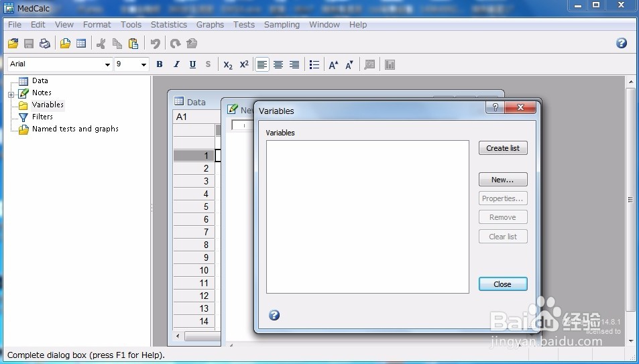Open the Tools menu
The image size is (639, 364).
coord(131,24)
